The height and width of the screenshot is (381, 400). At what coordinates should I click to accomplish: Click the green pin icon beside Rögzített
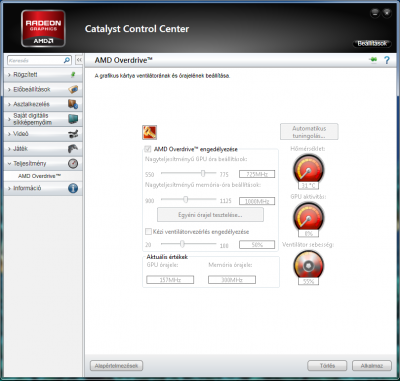[73, 75]
